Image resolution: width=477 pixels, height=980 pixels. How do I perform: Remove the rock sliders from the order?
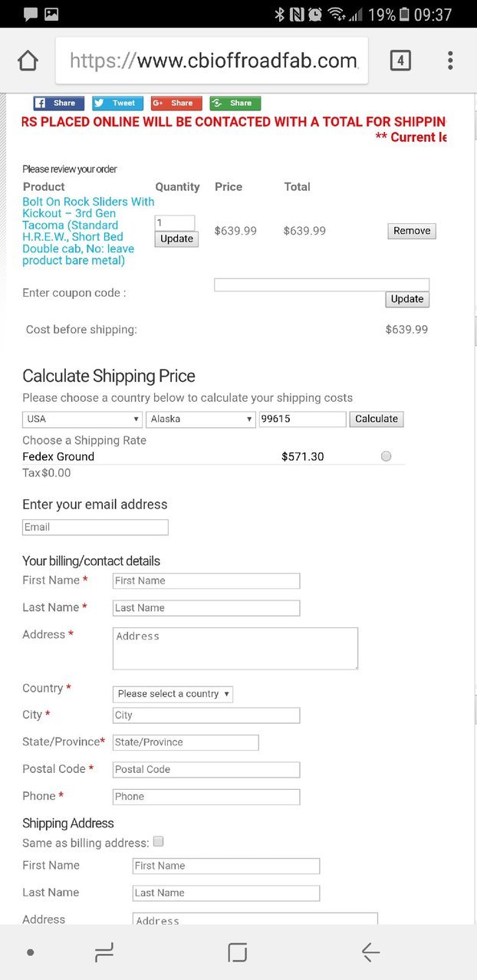pos(412,231)
